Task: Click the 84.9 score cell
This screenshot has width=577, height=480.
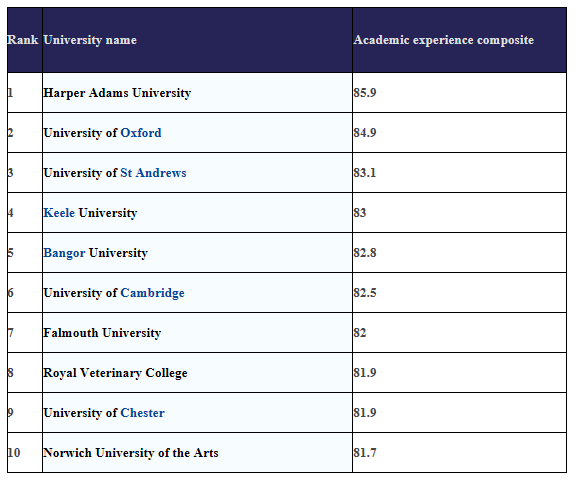Action: (x=459, y=133)
